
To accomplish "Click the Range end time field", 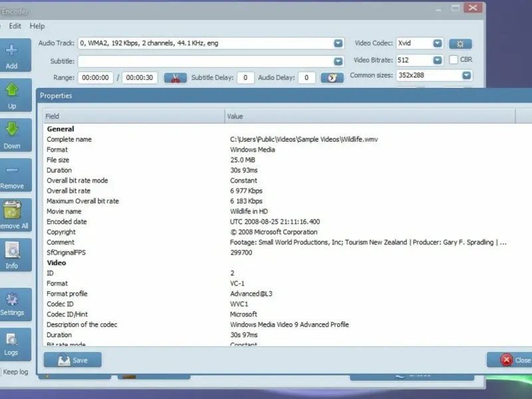I will pyautogui.click(x=140, y=78).
